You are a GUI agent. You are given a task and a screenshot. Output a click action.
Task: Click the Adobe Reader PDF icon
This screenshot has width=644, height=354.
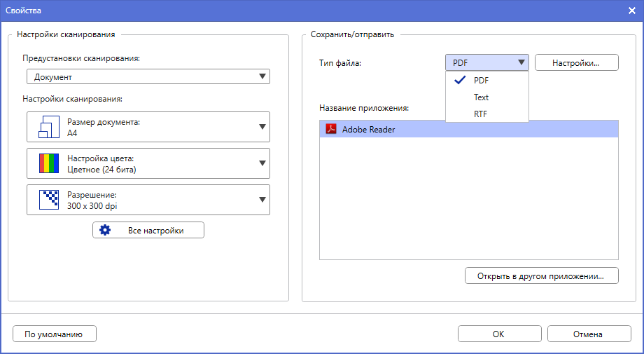331,129
